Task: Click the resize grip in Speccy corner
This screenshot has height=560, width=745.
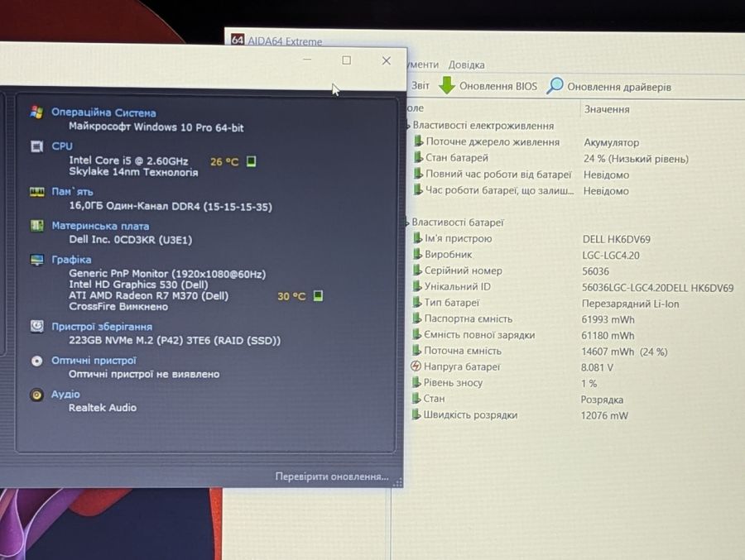Action: [x=398, y=482]
